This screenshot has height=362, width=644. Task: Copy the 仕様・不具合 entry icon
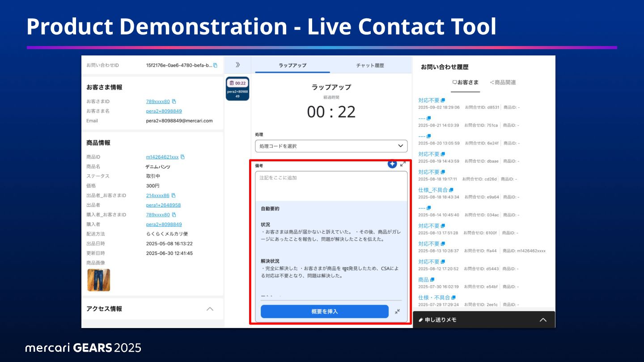[x=453, y=297]
